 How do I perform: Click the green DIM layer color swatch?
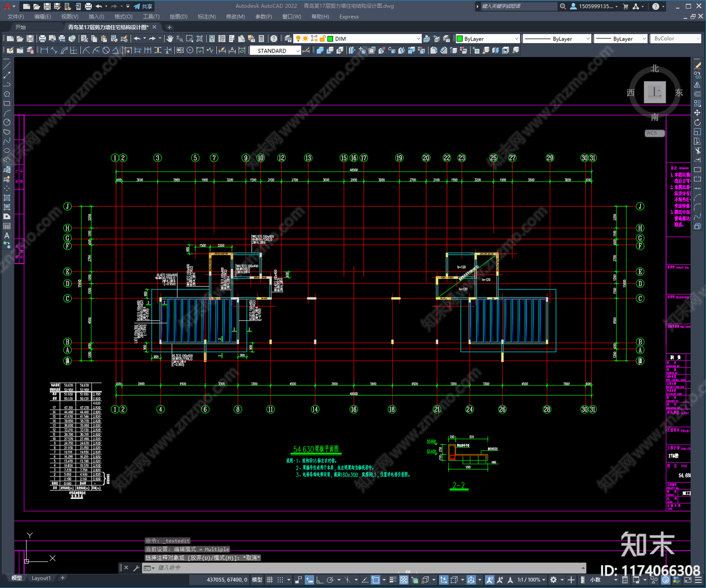click(x=330, y=39)
